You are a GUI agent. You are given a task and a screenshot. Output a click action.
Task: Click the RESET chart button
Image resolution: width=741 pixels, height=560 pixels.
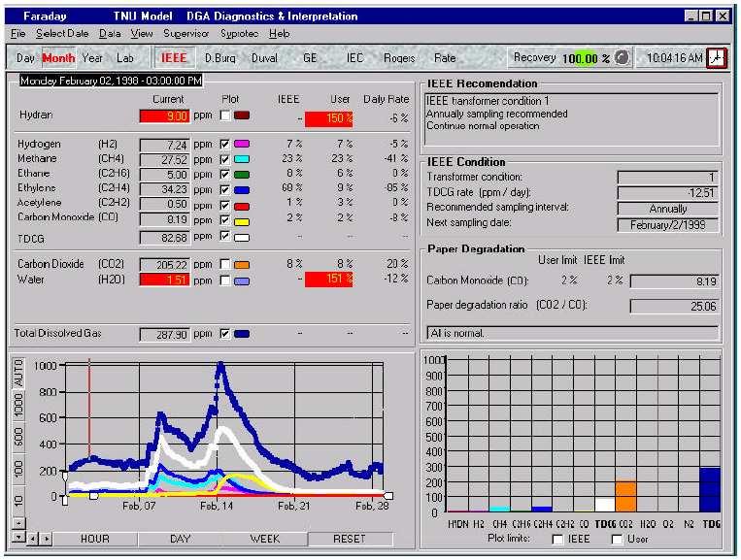point(350,539)
